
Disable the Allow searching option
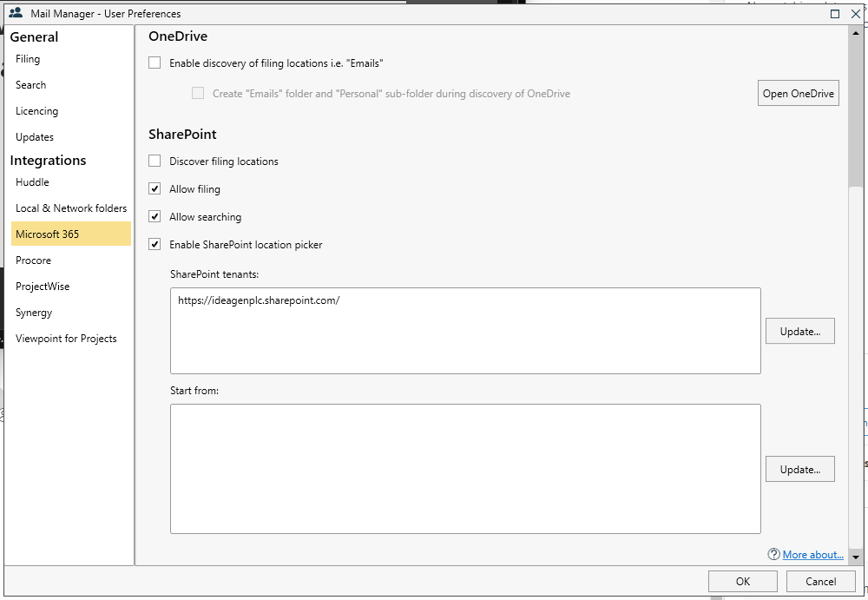click(155, 216)
